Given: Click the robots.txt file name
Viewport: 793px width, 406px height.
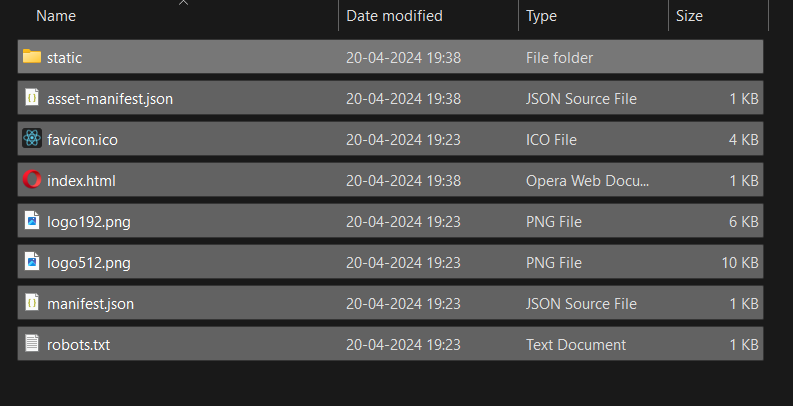Looking at the screenshot, I should coord(78,345).
